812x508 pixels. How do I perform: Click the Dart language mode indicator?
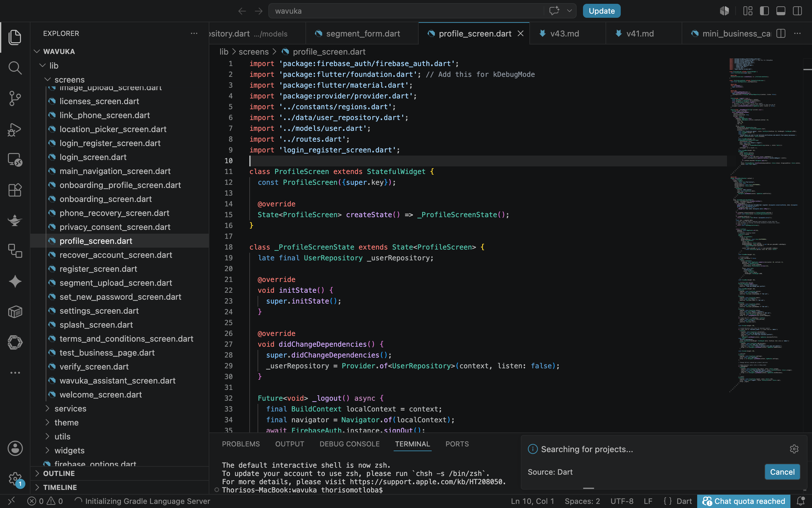click(x=684, y=501)
